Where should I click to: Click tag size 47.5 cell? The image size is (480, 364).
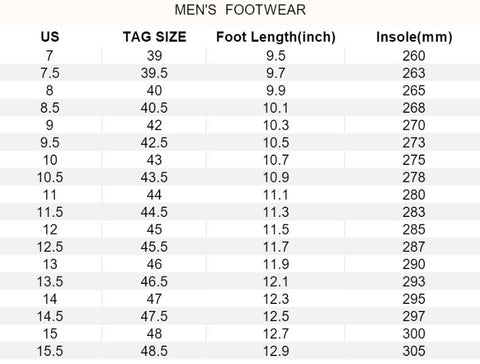[154, 316]
